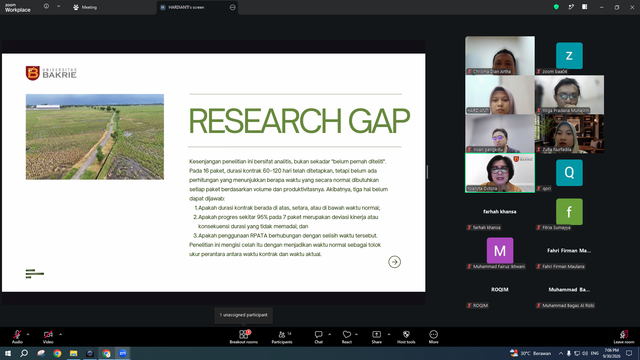The image size is (640, 360).
Task: Click the green encryption shield icon
Action: point(556,7)
